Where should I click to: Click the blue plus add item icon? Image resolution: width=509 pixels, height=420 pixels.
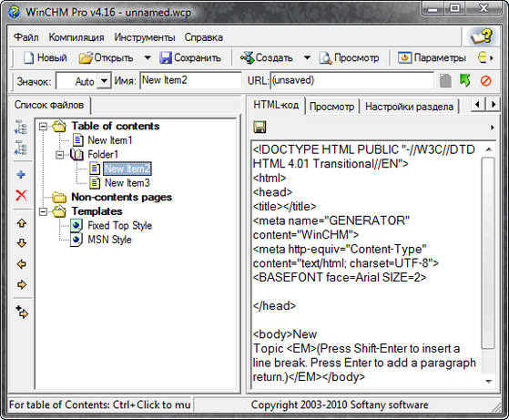(x=21, y=175)
